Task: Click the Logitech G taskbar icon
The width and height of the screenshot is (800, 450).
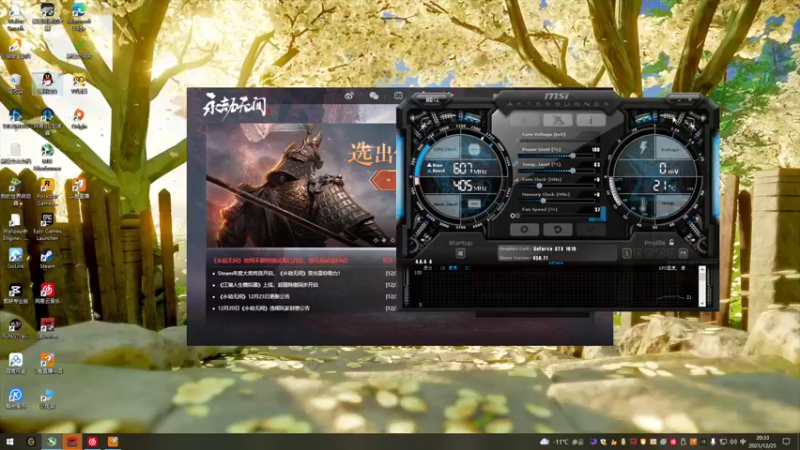Action: (31, 442)
